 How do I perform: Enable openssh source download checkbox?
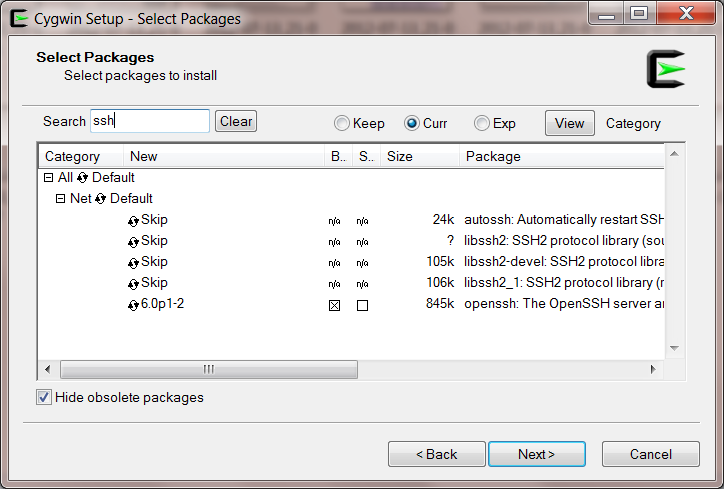(x=362, y=305)
